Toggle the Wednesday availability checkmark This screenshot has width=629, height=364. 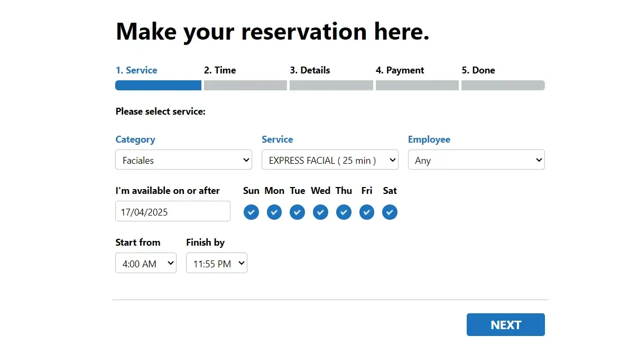[x=320, y=212]
